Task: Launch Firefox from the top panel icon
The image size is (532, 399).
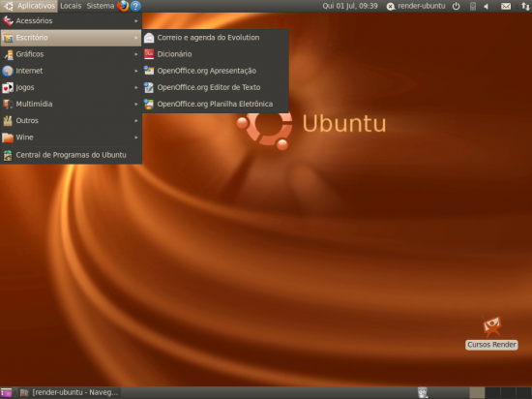Action: [123, 6]
